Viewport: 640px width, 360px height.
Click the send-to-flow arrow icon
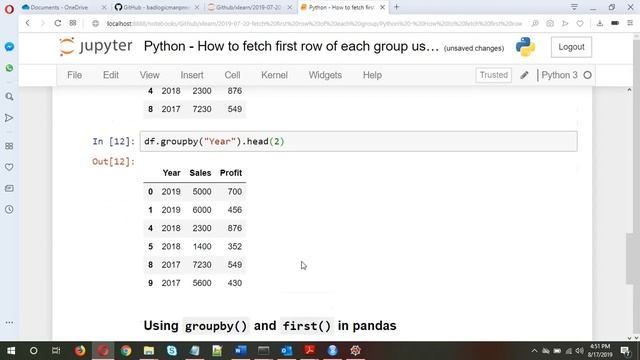(x=565, y=23)
